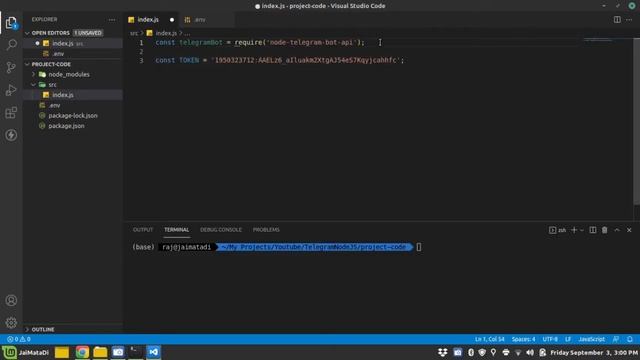Collapse the Open Editors section

click(51, 33)
